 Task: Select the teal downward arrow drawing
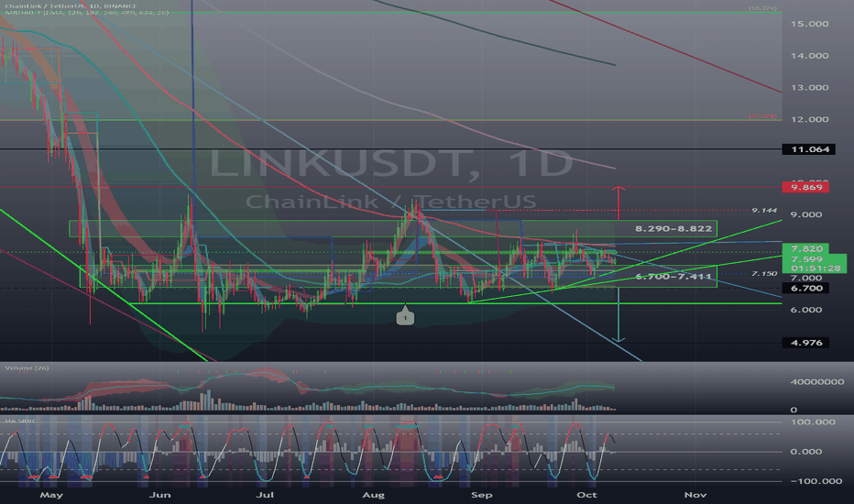(x=619, y=315)
